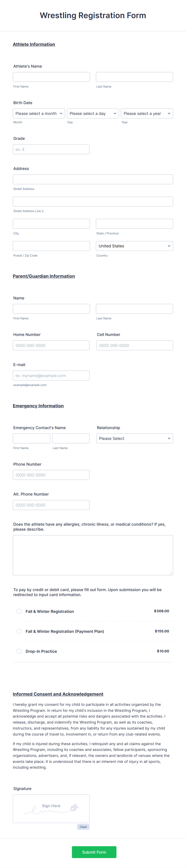The image size is (186, 868).
Task: Select the Drop-In Practice $10.00 option
Action: [x=19, y=651]
